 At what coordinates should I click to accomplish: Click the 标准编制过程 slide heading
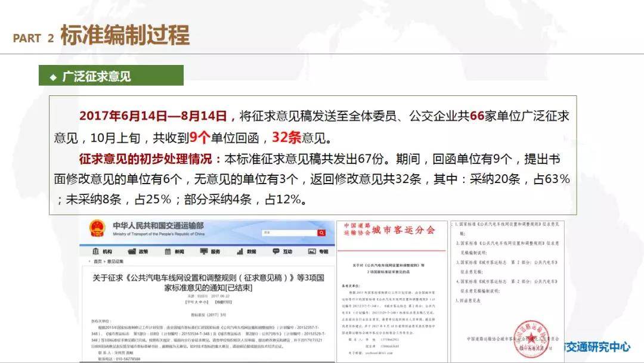click(125, 36)
